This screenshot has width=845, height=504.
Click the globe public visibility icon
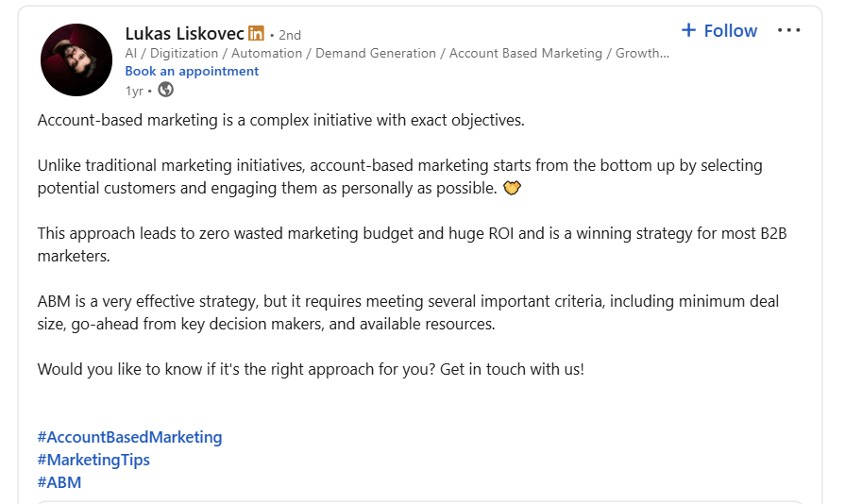[166, 90]
